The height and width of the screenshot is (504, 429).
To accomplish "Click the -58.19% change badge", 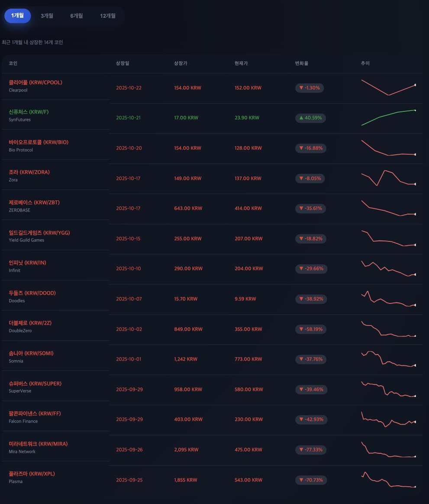I will coord(311,329).
